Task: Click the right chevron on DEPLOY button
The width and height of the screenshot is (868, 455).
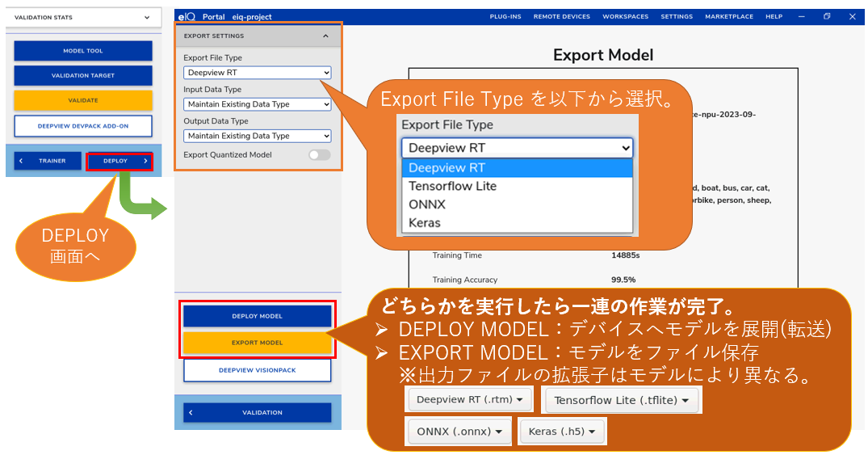Action: [145, 161]
